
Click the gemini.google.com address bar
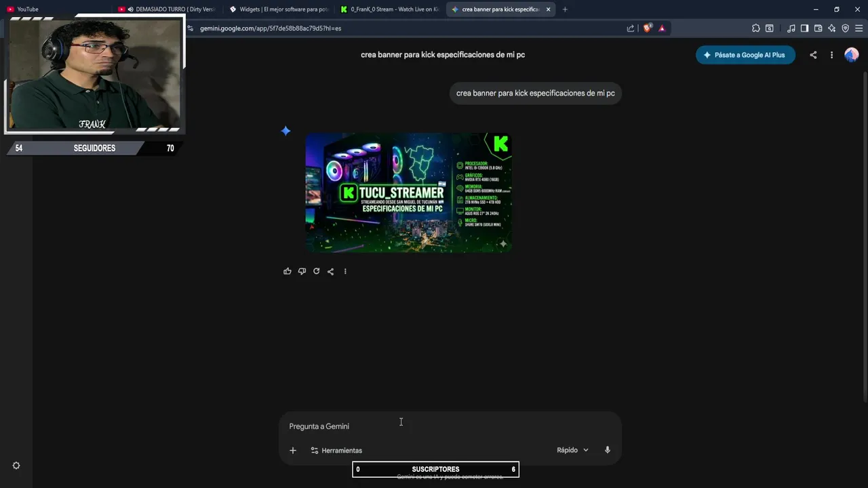[407, 28]
